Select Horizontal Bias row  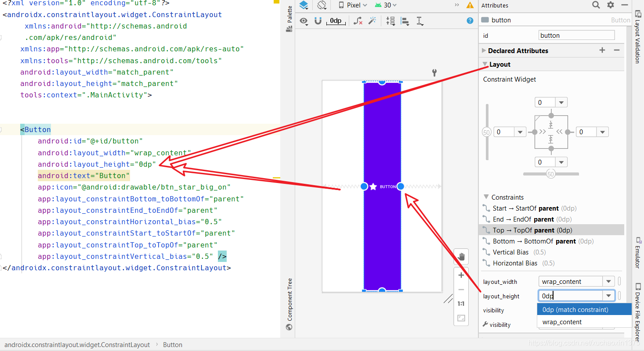[x=551, y=263]
